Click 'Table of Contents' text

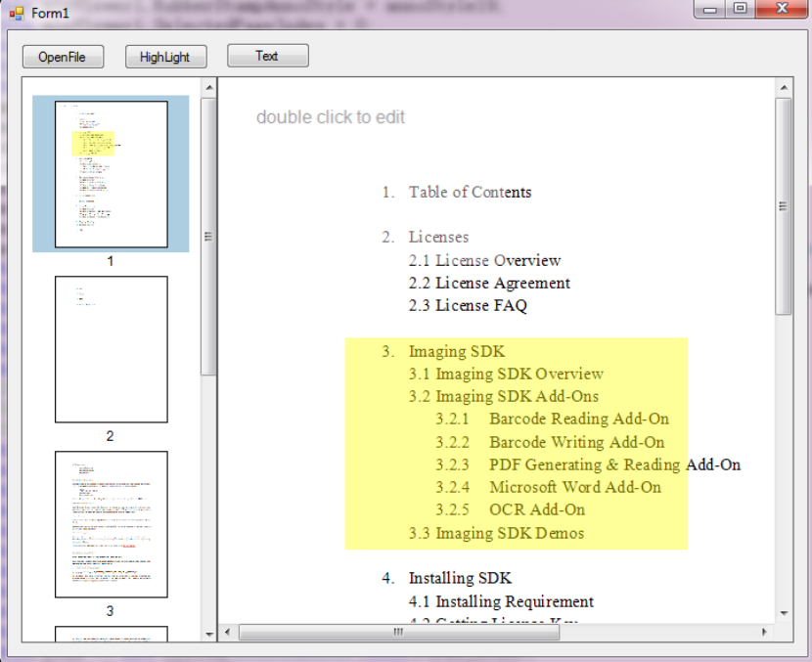pyautogui.click(x=470, y=192)
